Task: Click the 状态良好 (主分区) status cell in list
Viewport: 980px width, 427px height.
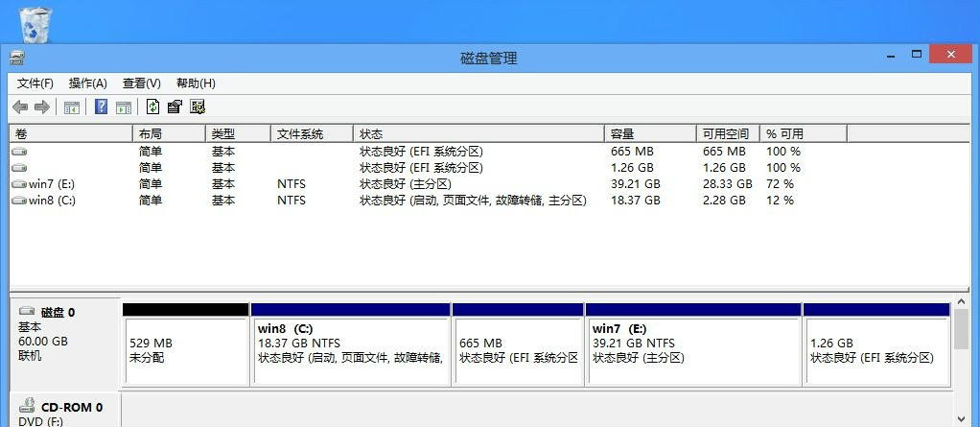Action: [406, 184]
